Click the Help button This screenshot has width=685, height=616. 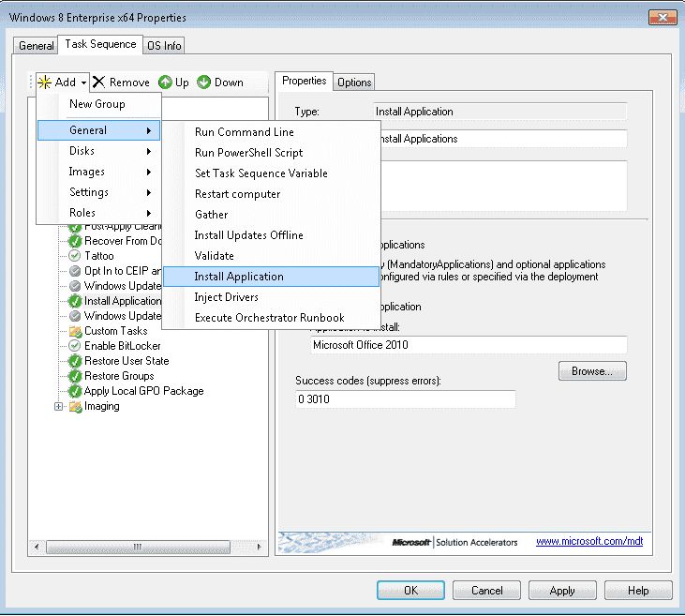(x=638, y=591)
